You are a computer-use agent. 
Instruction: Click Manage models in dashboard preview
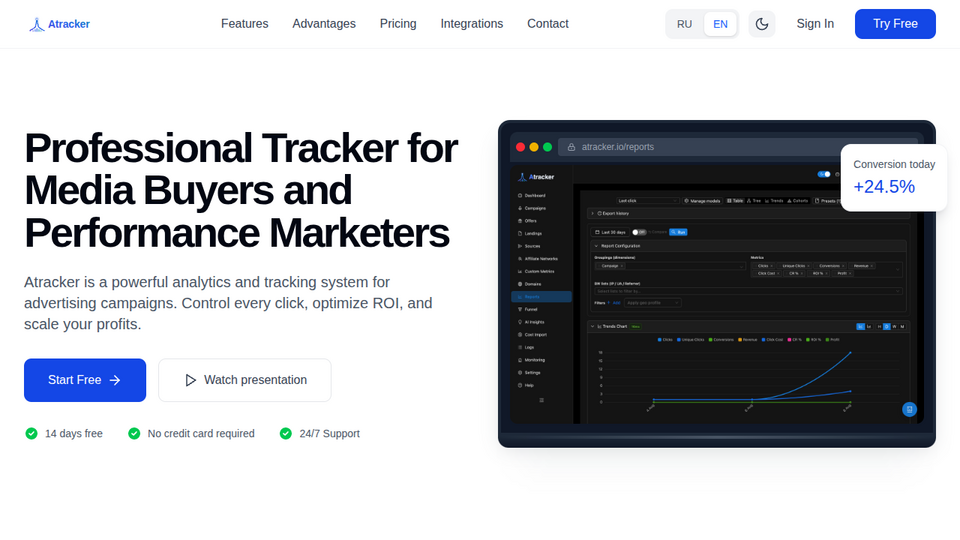[x=702, y=201]
